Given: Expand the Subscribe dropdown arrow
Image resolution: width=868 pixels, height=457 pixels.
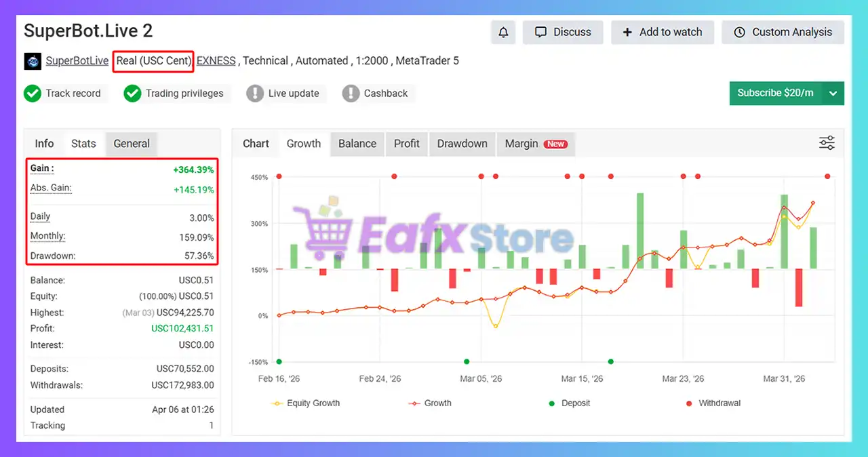Looking at the screenshot, I should (x=833, y=94).
